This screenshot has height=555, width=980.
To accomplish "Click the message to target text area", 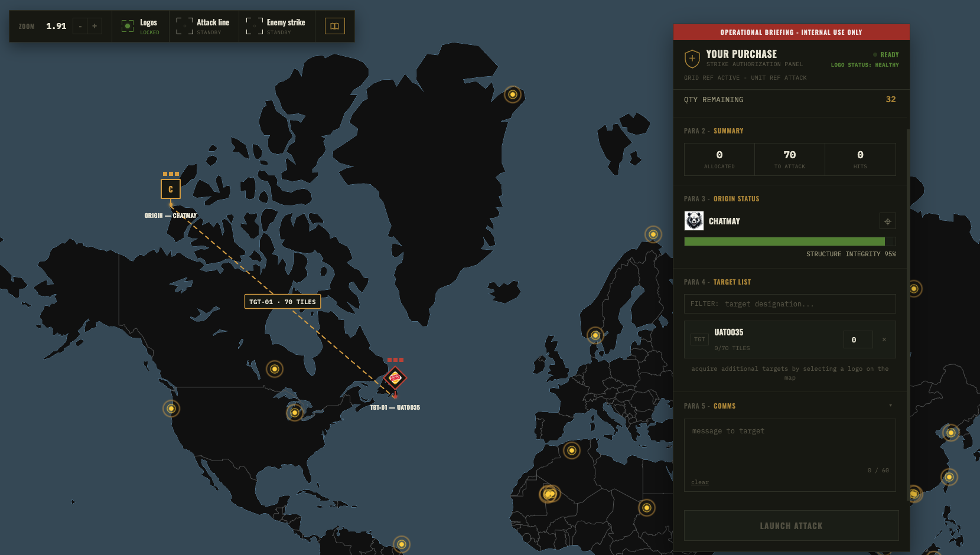I will [x=790, y=455].
